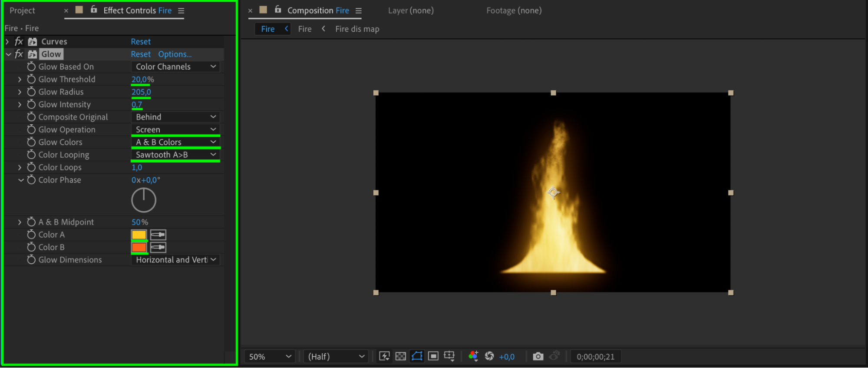Image resolution: width=868 pixels, height=368 pixels.
Task: Expand the Curves effect properties
Action: pos(7,42)
